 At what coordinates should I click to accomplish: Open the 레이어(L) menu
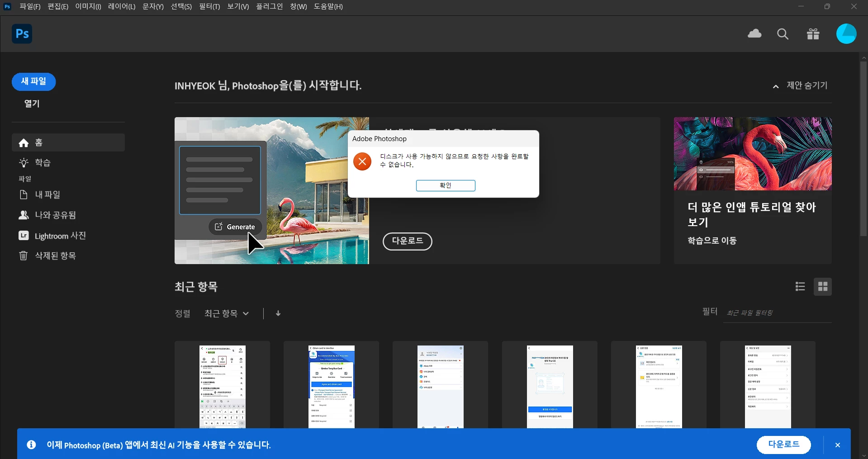(x=122, y=6)
